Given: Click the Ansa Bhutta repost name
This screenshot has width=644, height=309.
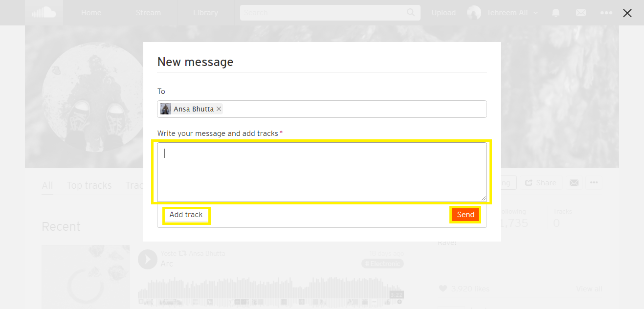Looking at the screenshot, I should (x=207, y=254).
